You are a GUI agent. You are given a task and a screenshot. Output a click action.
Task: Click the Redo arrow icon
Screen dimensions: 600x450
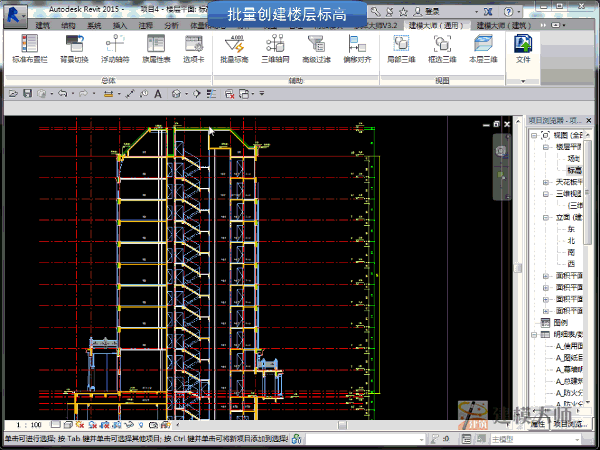coord(83,93)
